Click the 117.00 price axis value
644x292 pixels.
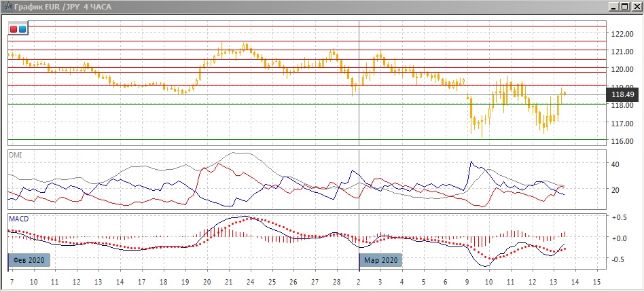pyautogui.click(x=622, y=123)
